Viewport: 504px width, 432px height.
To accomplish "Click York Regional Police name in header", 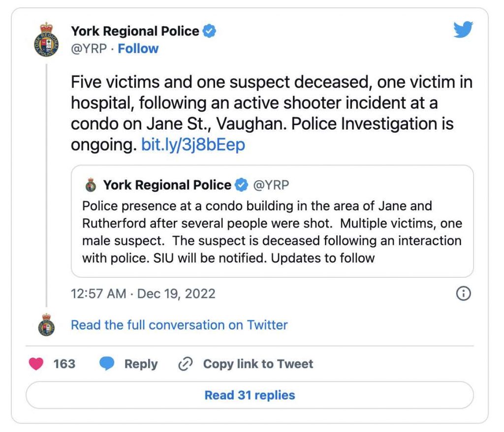I will [135, 32].
